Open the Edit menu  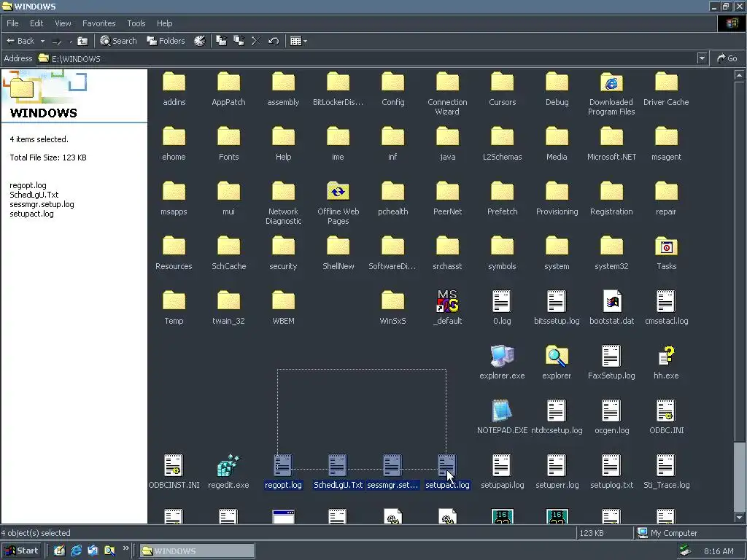click(x=36, y=23)
